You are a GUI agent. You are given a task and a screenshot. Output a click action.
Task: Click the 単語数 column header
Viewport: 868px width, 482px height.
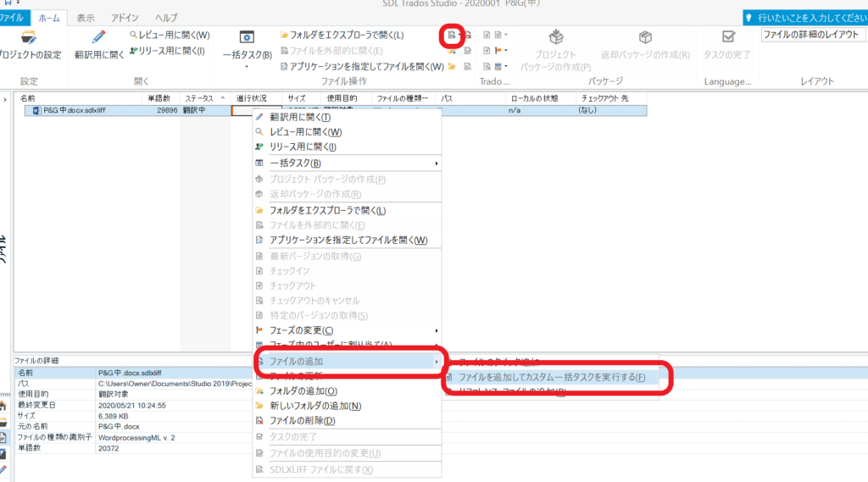pos(160,98)
